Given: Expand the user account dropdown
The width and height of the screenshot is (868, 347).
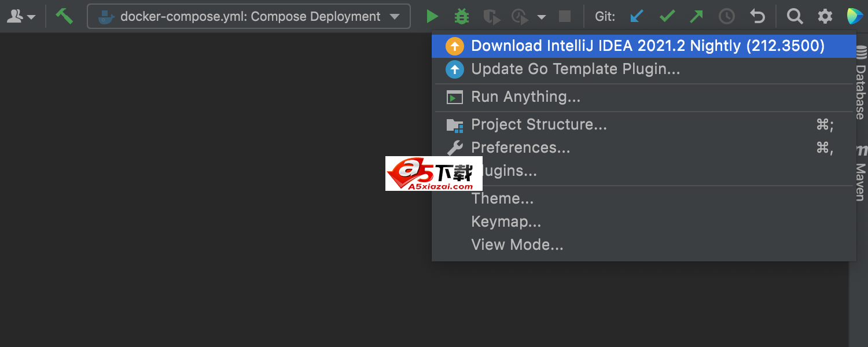Looking at the screenshot, I should coord(21,16).
